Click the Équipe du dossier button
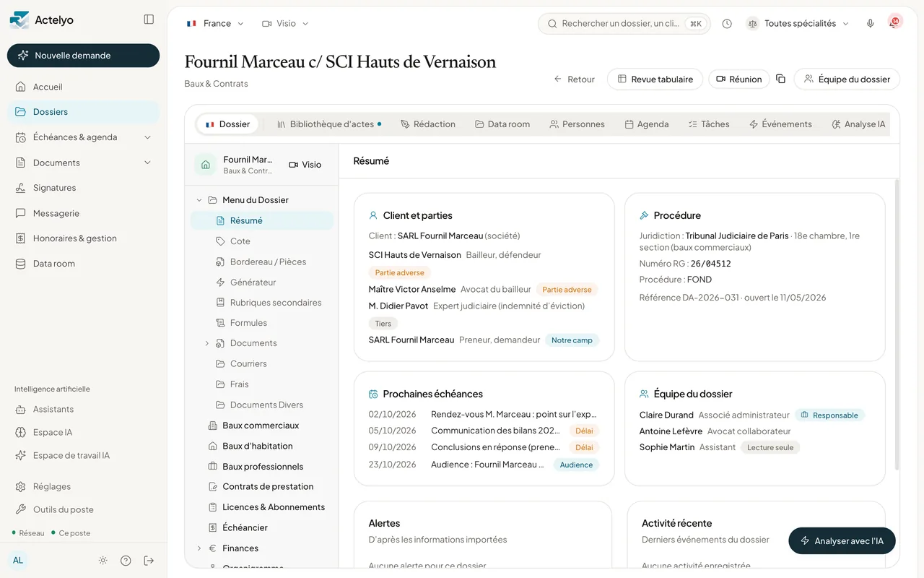This screenshot has width=924, height=578. pyautogui.click(x=847, y=79)
